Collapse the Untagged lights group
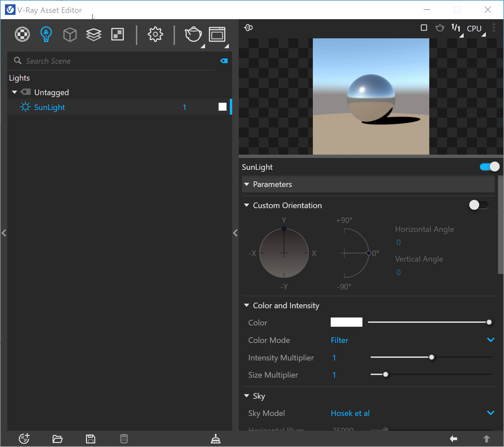 (x=14, y=92)
